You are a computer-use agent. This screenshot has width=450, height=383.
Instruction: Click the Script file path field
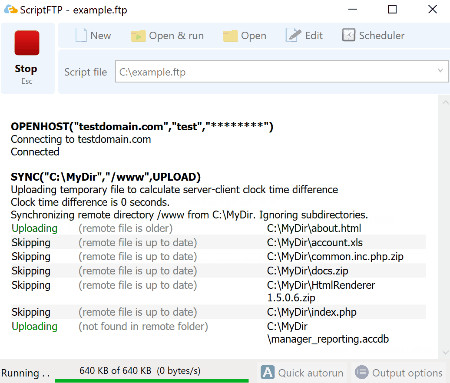[x=281, y=71]
